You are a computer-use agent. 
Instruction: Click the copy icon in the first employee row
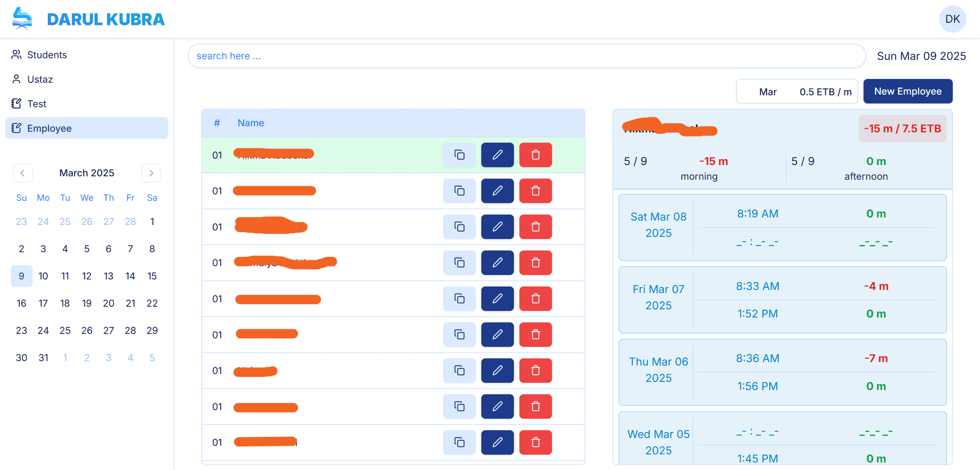[459, 155]
